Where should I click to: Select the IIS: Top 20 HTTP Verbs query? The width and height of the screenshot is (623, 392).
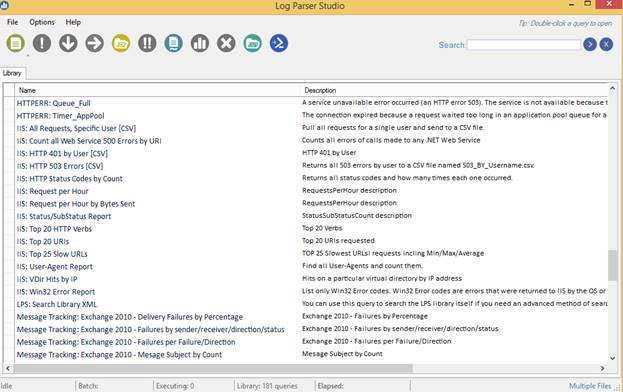[54, 229]
